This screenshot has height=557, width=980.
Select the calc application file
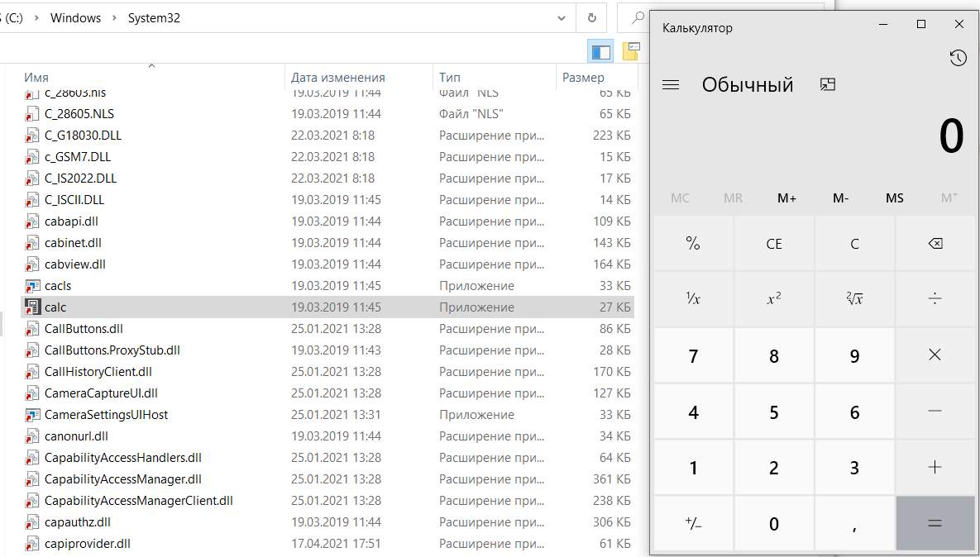click(55, 307)
